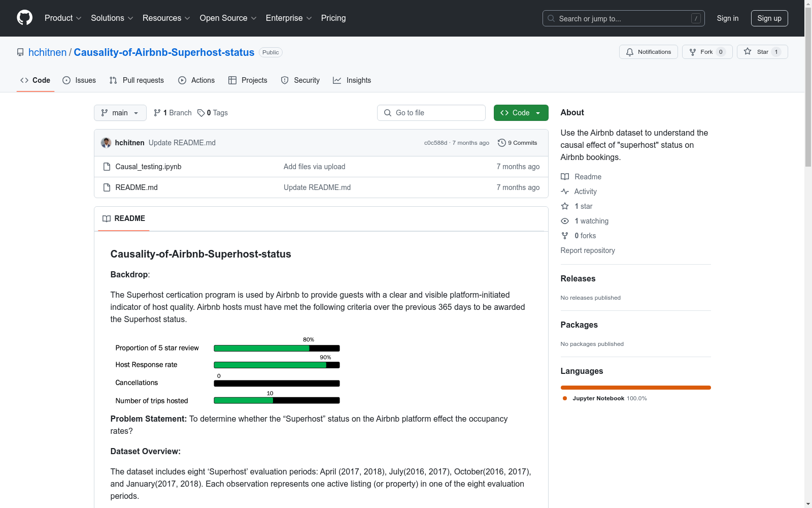View the 1 watching link

[585, 221]
